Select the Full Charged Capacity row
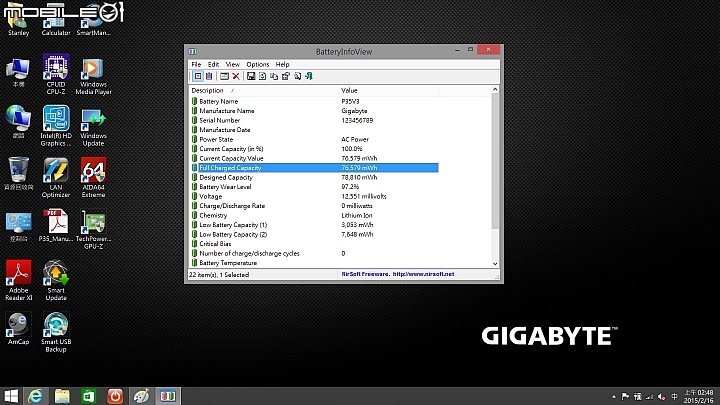 (314, 168)
